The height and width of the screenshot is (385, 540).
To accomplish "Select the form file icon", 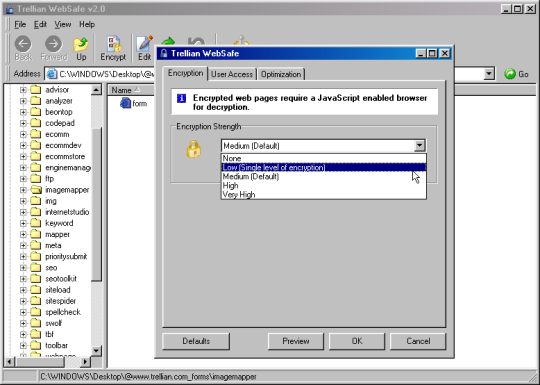I will tap(125, 103).
